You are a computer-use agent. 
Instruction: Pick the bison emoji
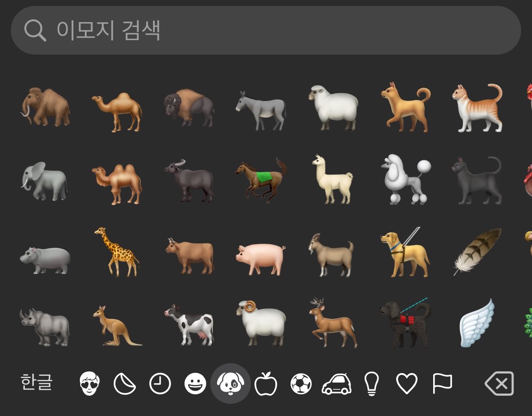tap(189, 107)
